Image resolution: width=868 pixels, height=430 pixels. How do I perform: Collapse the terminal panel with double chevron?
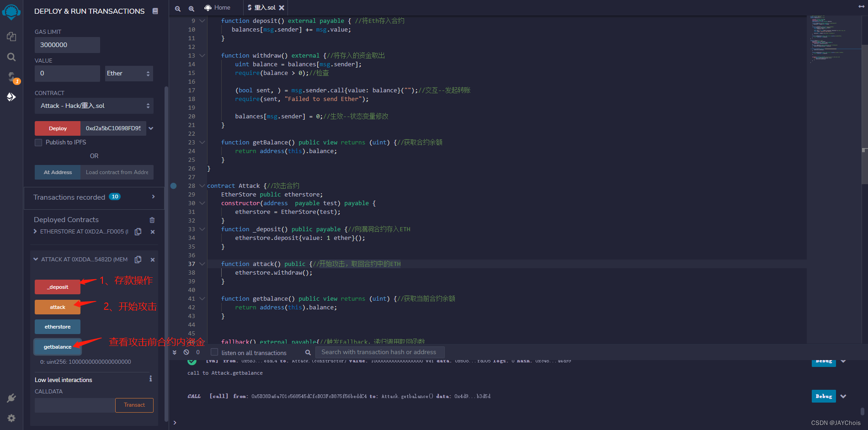pos(175,352)
